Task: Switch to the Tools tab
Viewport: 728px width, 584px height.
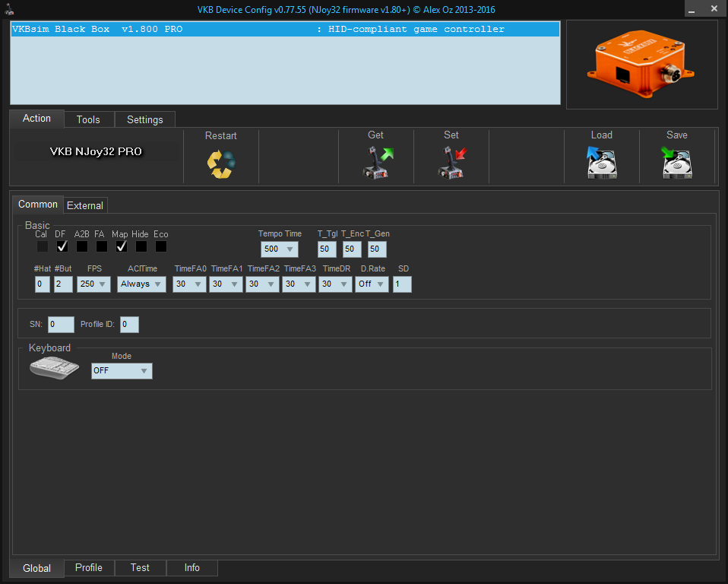Action: [88, 119]
